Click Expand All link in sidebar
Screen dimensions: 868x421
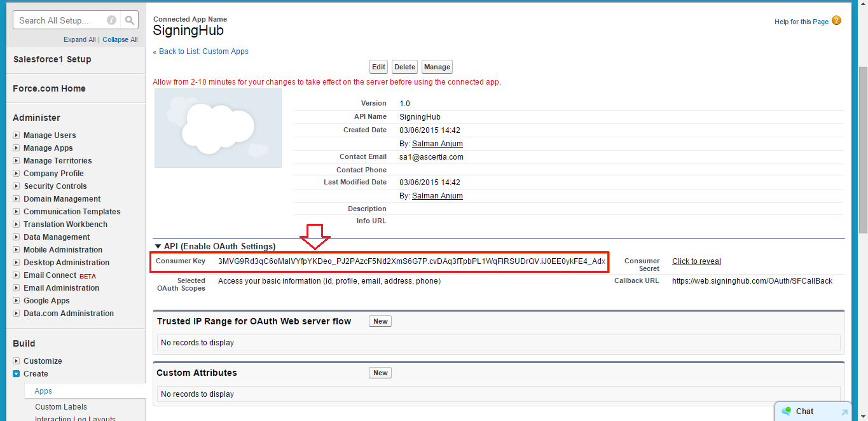pos(79,39)
